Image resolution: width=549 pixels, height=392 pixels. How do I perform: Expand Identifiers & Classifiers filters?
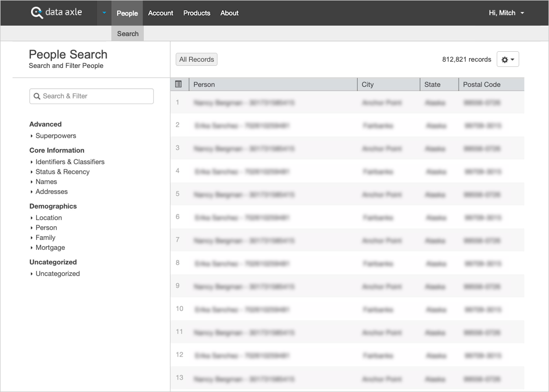[x=70, y=162]
